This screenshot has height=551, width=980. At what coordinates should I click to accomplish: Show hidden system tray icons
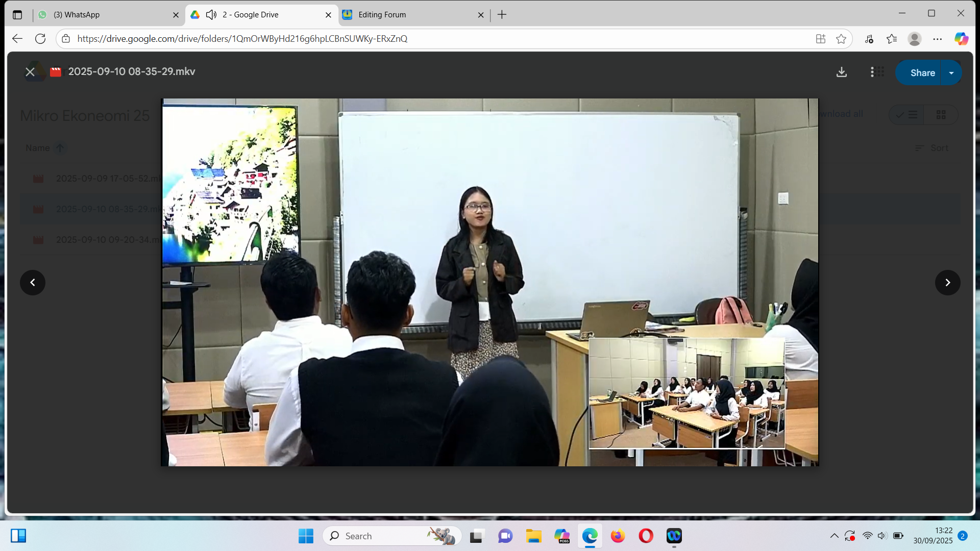tap(834, 536)
